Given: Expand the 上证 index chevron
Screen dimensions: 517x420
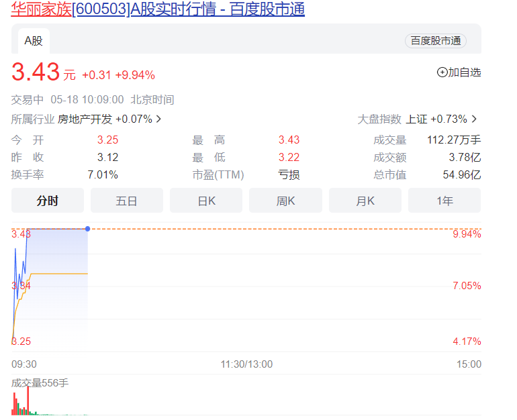Looking at the screenshot, I should [x=474, y=119].
